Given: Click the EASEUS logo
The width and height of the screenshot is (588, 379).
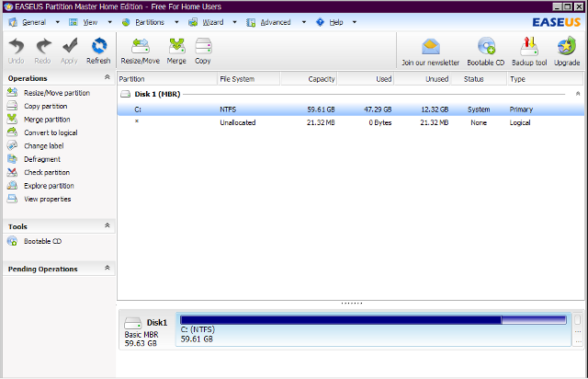Looking at the screenshot, I should (556, 22).
